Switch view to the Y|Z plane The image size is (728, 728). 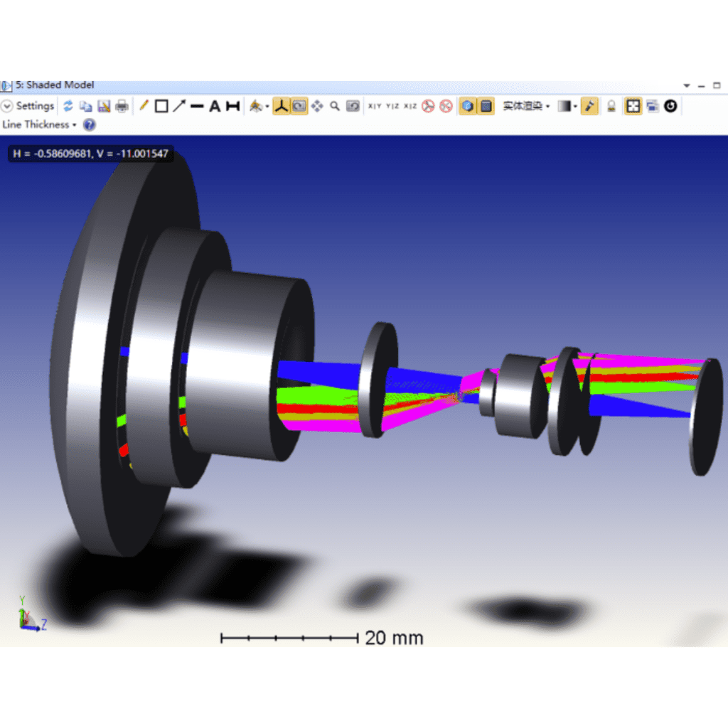pyautogui.click(x=392, y=107)
